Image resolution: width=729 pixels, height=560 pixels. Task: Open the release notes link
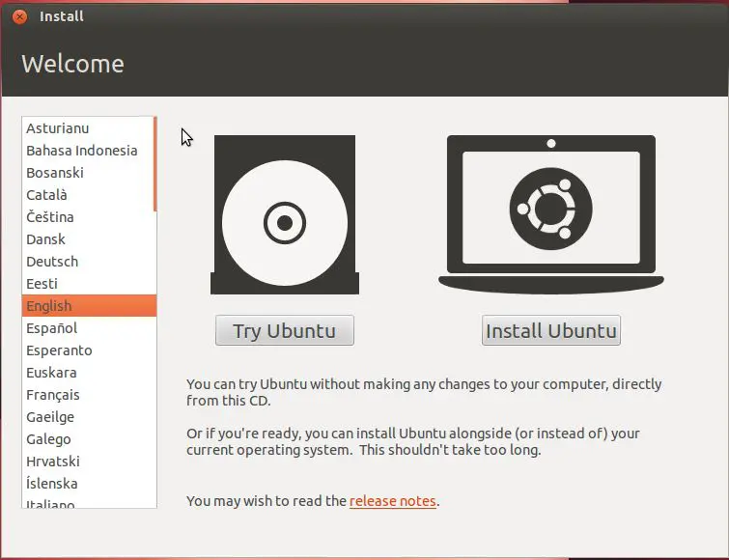click(x=392, y=501)
